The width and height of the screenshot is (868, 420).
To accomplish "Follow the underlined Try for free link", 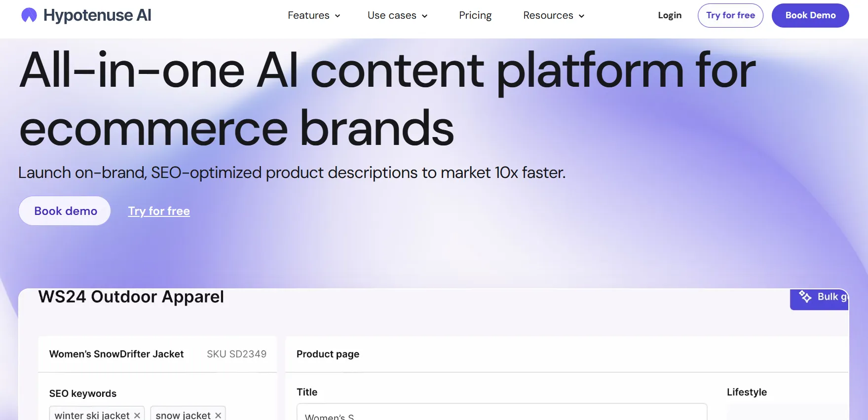I will click(159, 211).
